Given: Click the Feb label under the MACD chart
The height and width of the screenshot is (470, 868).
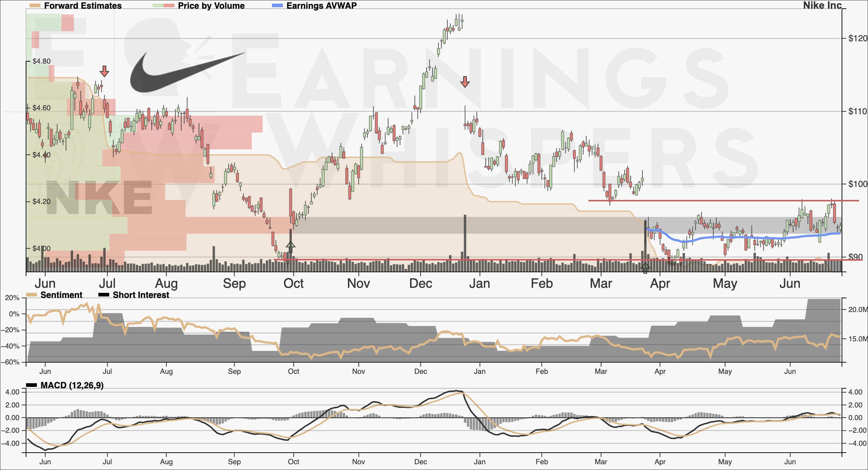Looking at the screenshot, I should pos(542,462).
